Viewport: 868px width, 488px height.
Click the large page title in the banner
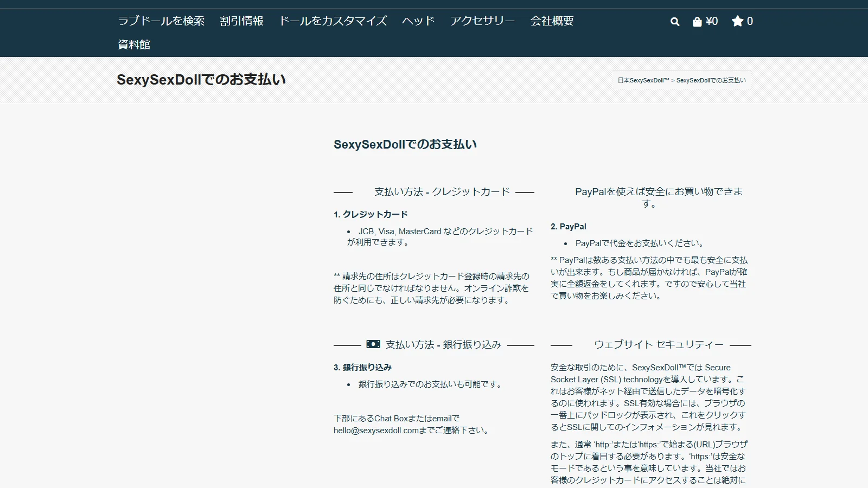pyautogui.click(x=201, y=80)
